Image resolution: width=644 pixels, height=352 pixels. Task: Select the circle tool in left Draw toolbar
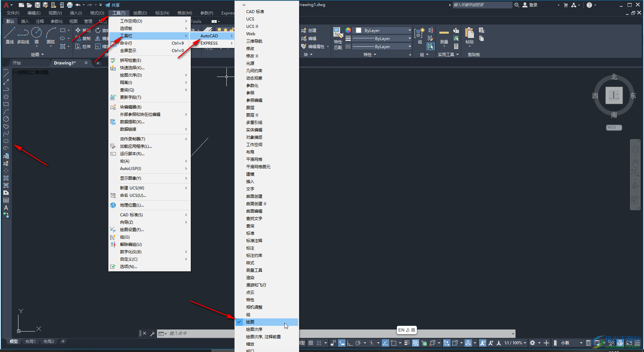point(6,119)
